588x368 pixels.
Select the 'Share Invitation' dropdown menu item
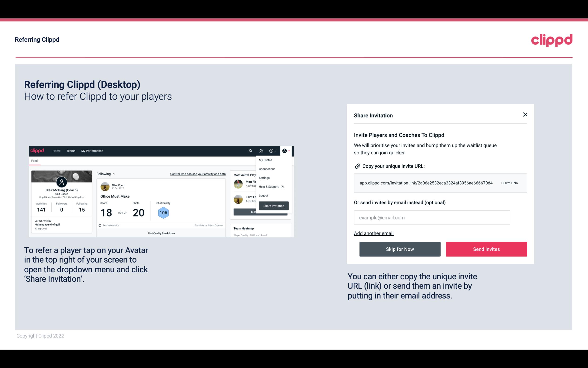273,206
